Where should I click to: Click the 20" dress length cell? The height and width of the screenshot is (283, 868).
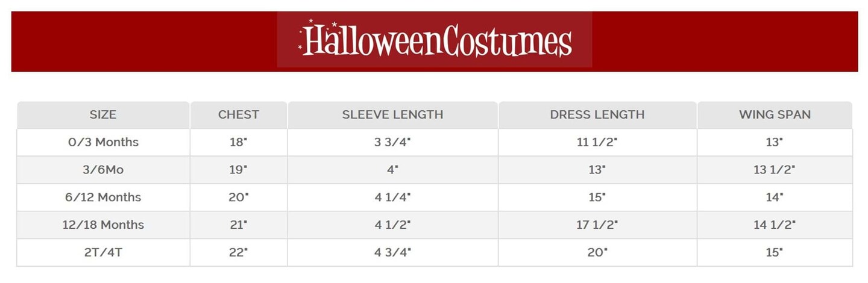click(597, 252)
